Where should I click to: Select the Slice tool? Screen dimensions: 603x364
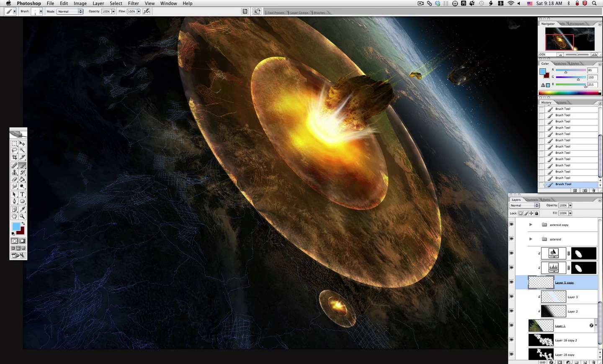click(x=22, y=157)
